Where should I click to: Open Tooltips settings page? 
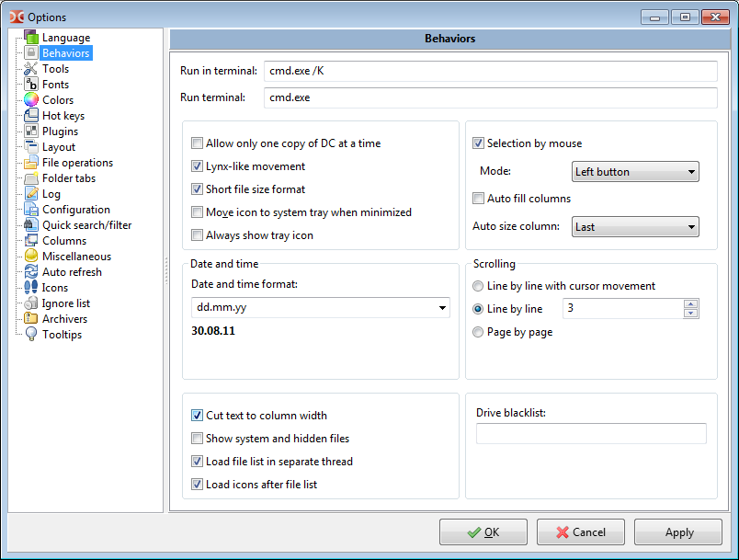click(x=62, y=334)
